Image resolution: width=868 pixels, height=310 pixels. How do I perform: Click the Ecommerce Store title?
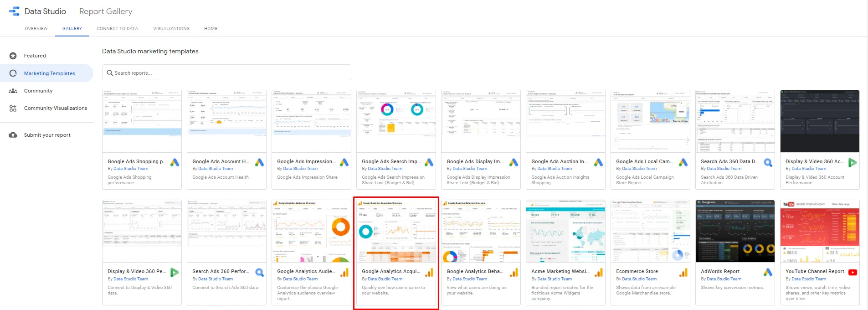click(637, 271)
